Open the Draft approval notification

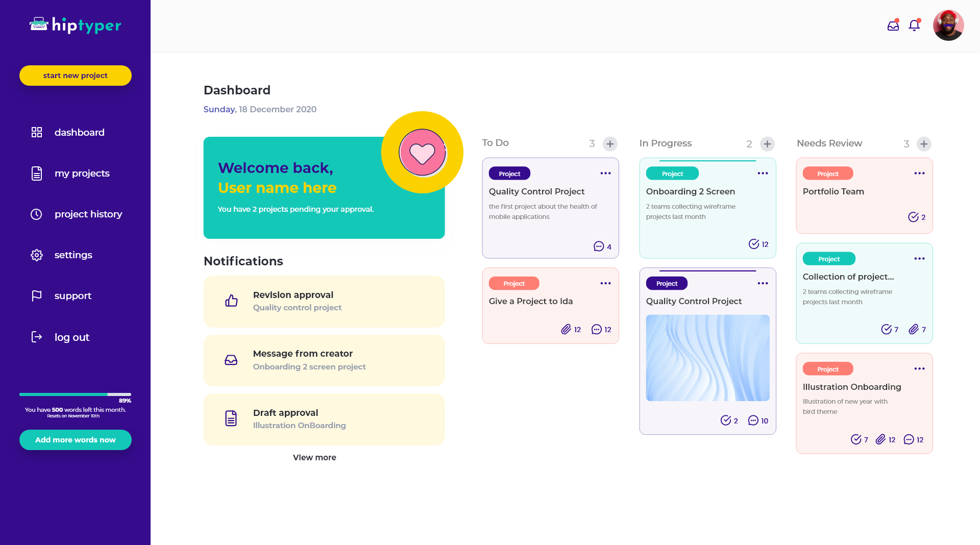(x=324, y=419)
